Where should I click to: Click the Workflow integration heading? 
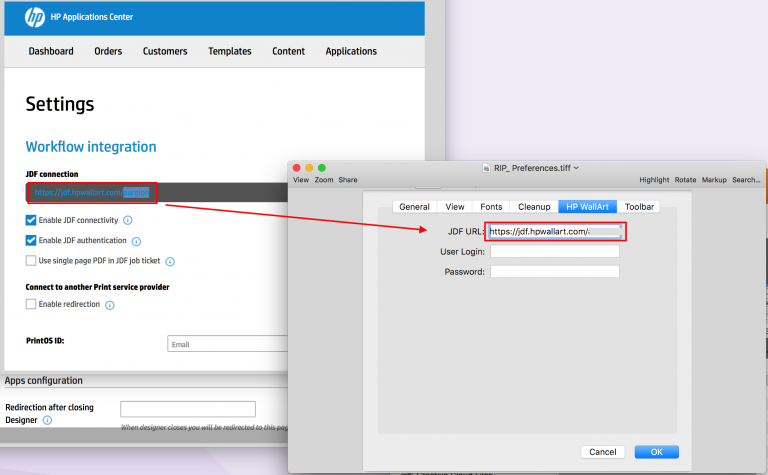pyautogui.click(x=91, y=147)
